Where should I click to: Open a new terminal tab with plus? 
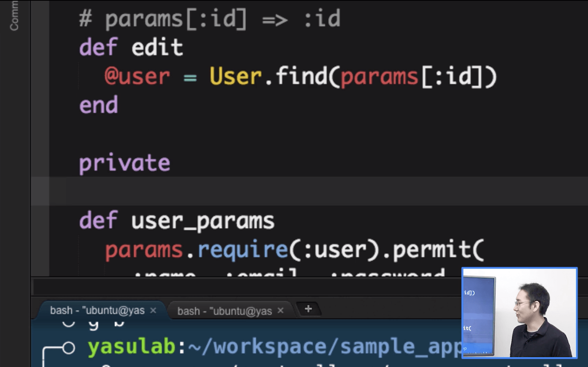pyautogui.click(x=308, y=309)
